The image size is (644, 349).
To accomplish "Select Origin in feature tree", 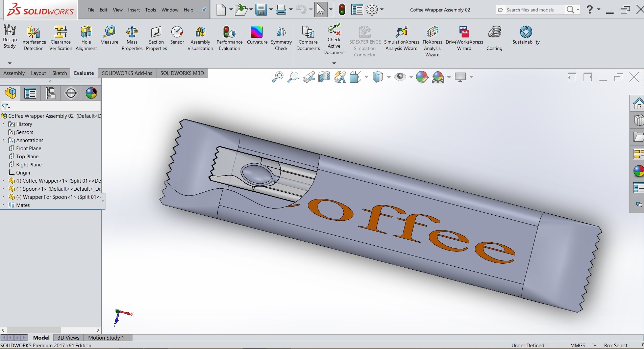I will pos(19,173).
